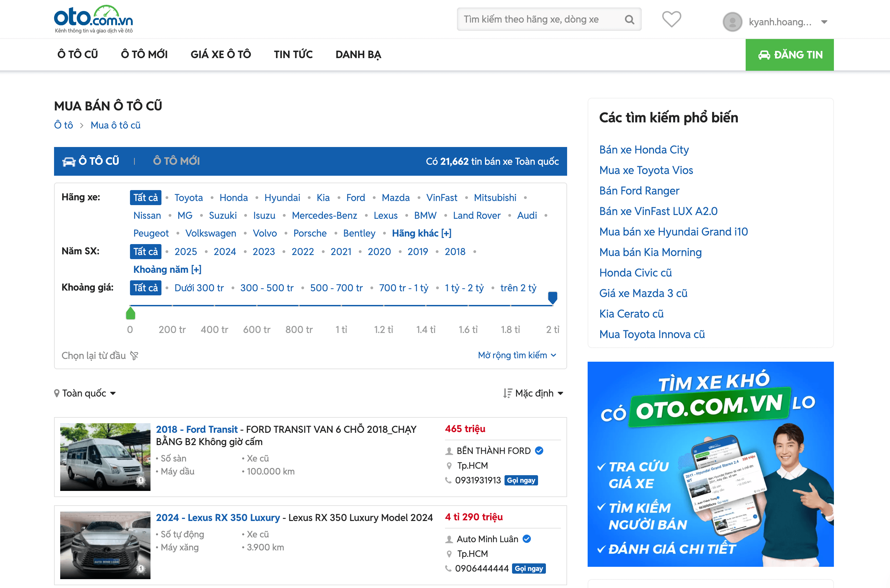Image resolution: width=890 pixels, height=588 pixels.
Task: Click the 1 tỉ mark on price slider
Action: point(341,330)
